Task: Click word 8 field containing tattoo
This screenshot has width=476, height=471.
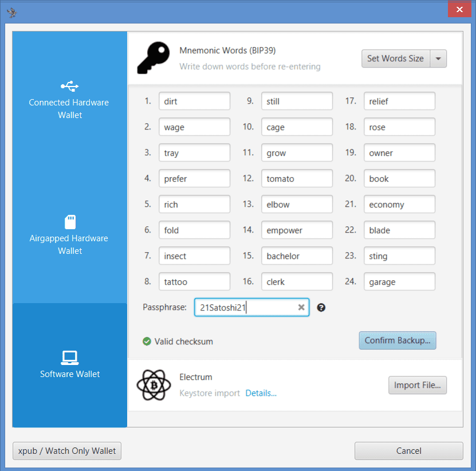Action: point(194,282)
